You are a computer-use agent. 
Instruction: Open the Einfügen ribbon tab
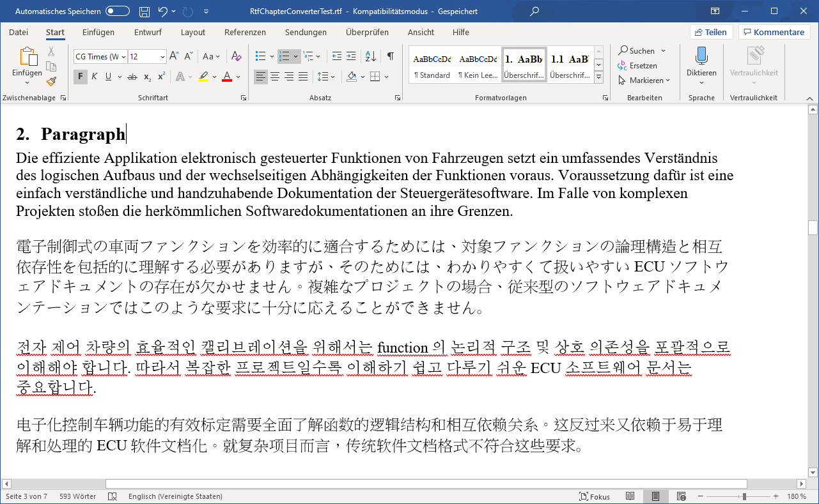(x=98, y=32)
